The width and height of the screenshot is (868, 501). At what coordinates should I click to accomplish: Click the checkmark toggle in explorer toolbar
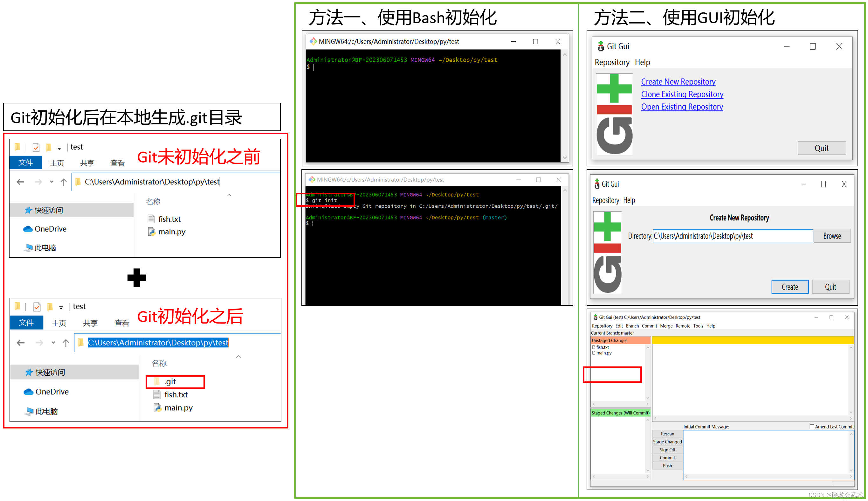point(36,147)
